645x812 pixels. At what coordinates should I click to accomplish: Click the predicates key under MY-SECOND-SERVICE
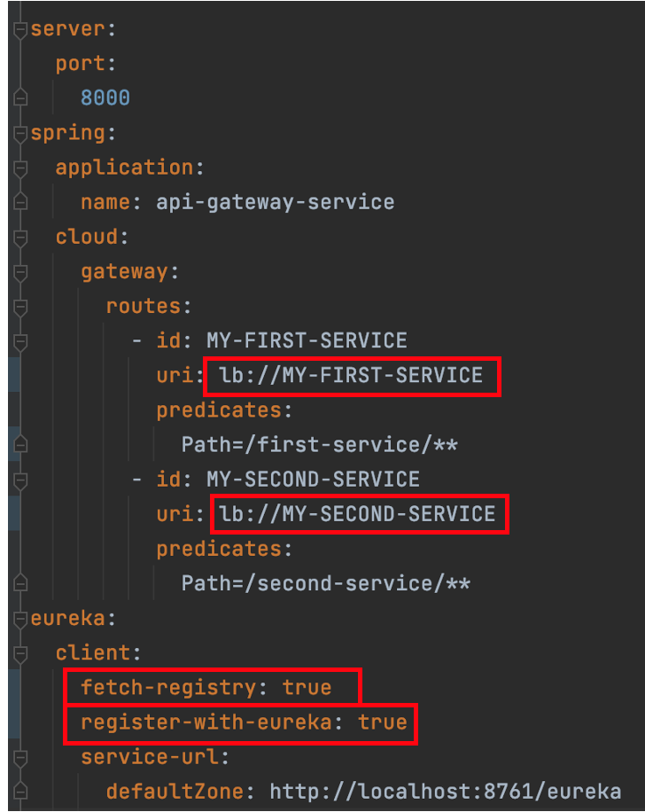[x=219, y=550]
